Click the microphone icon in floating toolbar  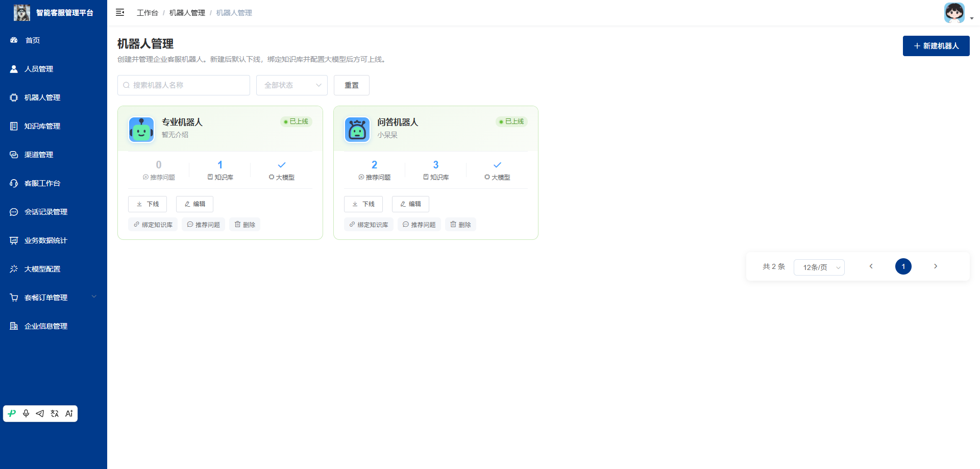(x=26, y=413)
